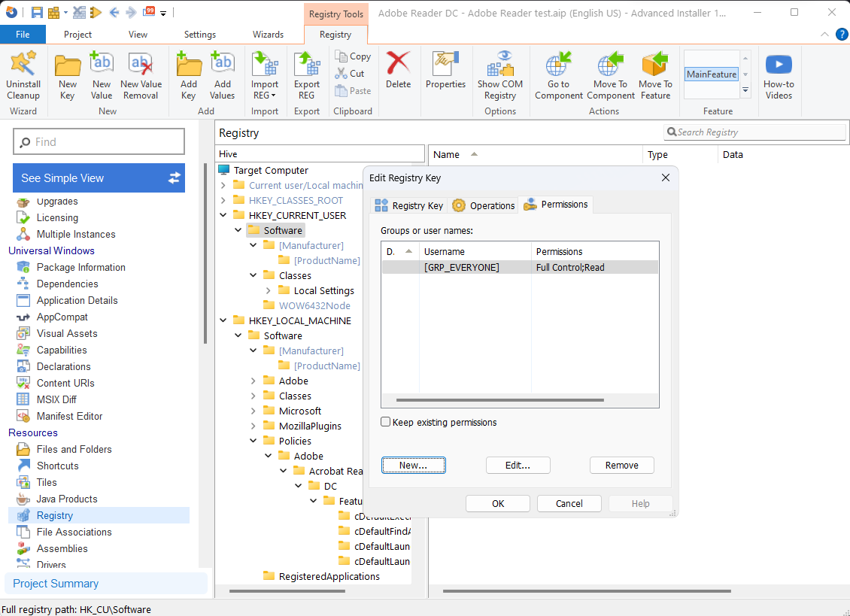Cancel the Edit Registry Key dialog

coord(569,504)
